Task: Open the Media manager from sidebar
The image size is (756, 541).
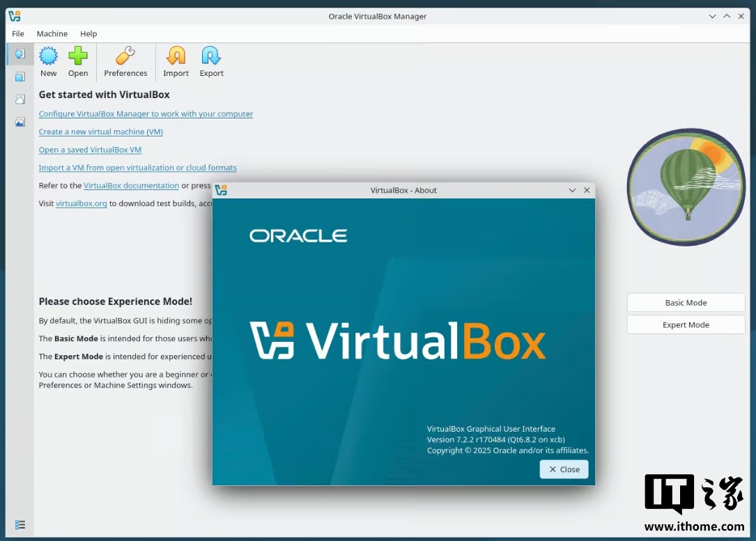Action: (x=20, y=76)
